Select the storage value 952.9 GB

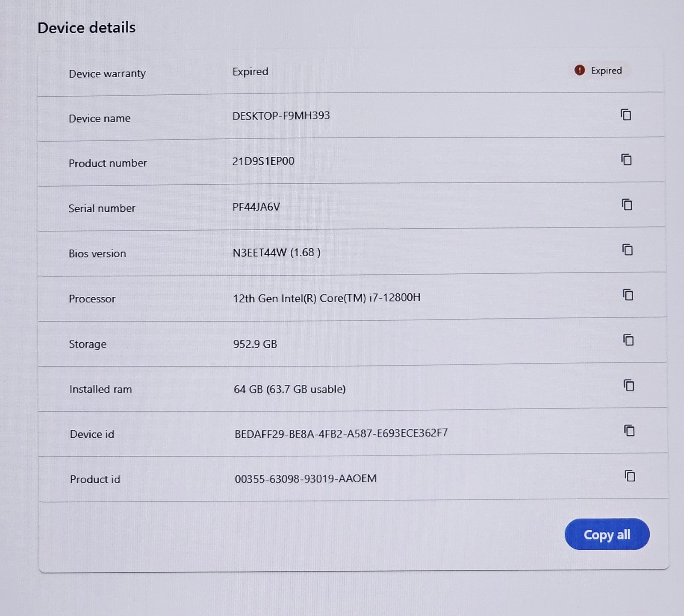255,344
